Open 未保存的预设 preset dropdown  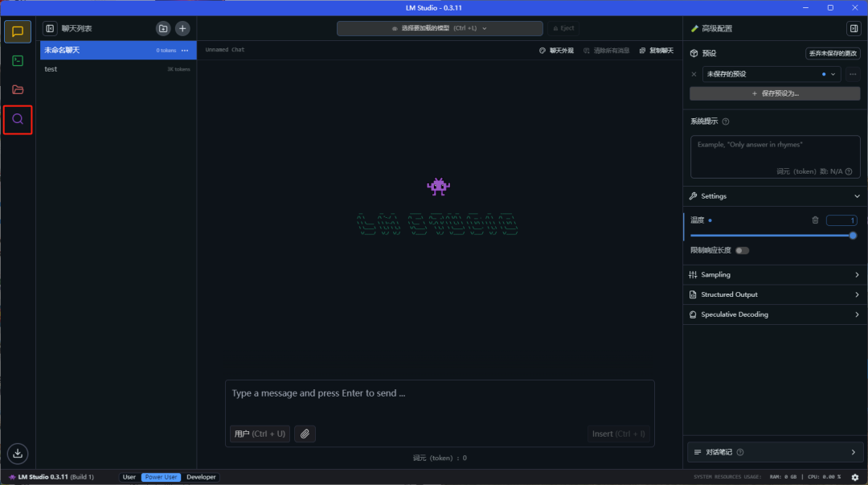click(771, 74)
